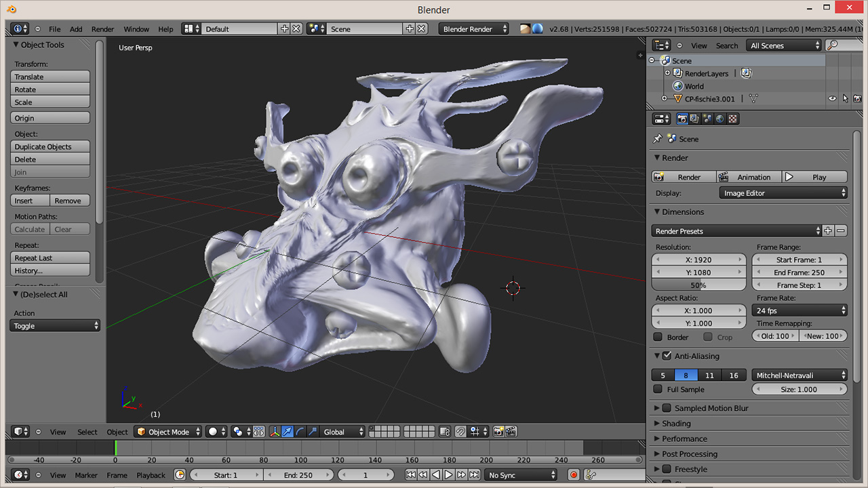Toggle manipulate center points icon in 3D header
Viewport: 868px width, 488px height.
point(258,432)
